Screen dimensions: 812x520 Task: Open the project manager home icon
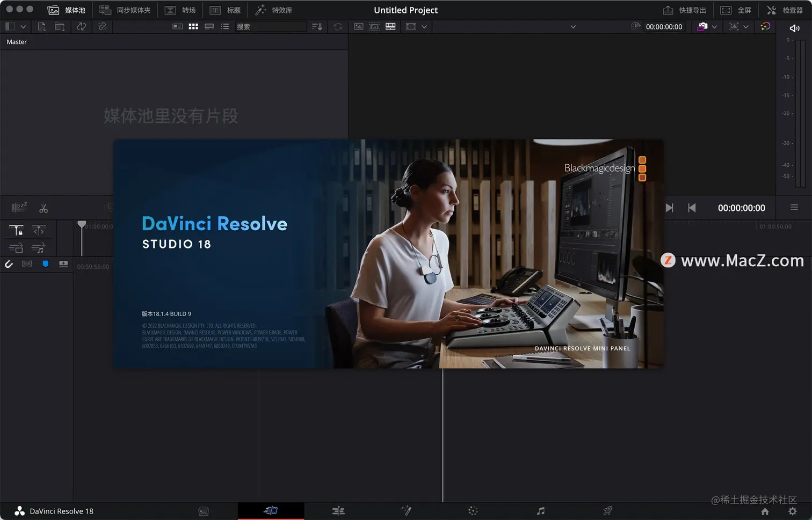pyautogui.click(x=765, y=511)
